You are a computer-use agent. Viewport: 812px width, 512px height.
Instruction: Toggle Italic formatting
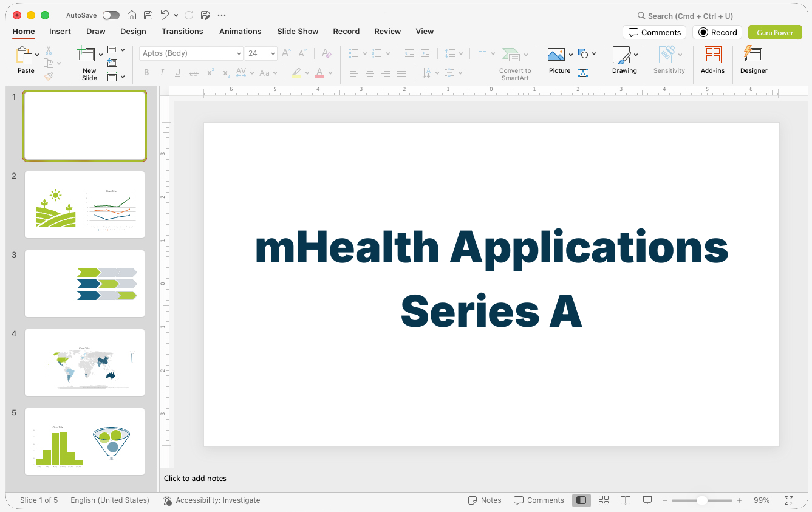(162, 73)
